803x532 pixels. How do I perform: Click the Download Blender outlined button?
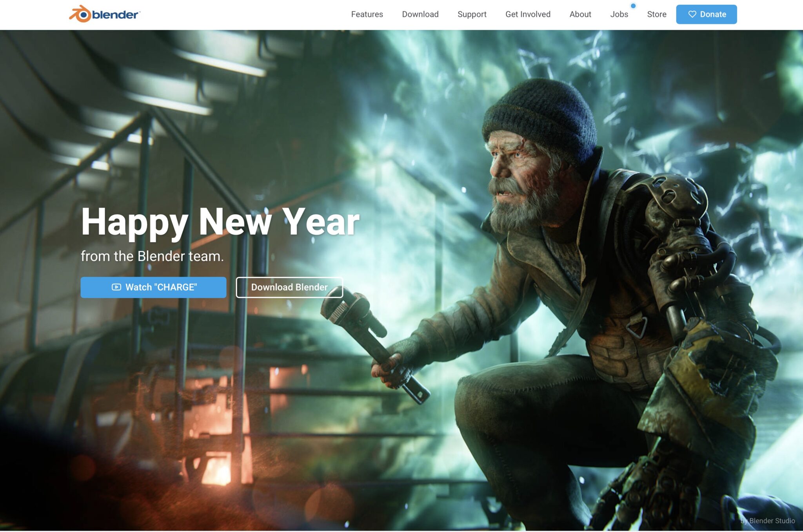(x=289, y=287)
